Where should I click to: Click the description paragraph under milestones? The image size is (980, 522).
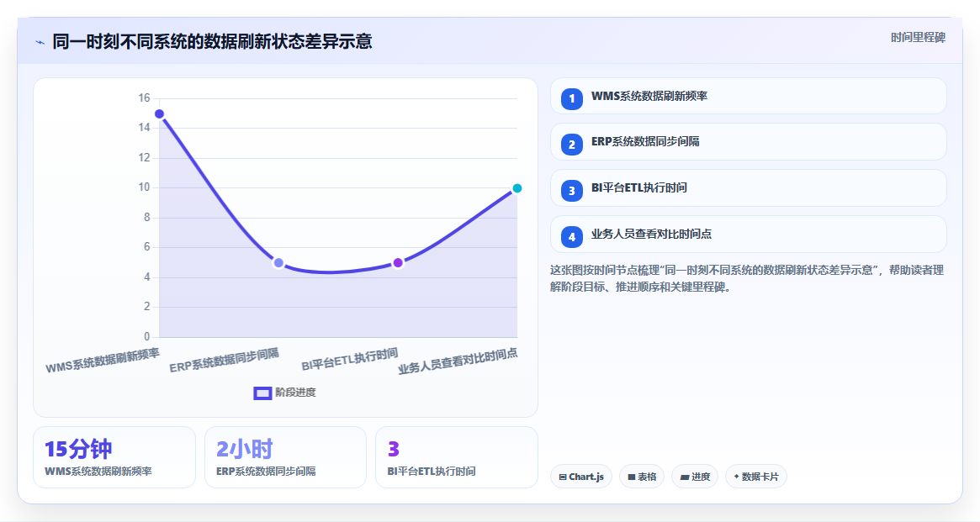click(747, 278)
